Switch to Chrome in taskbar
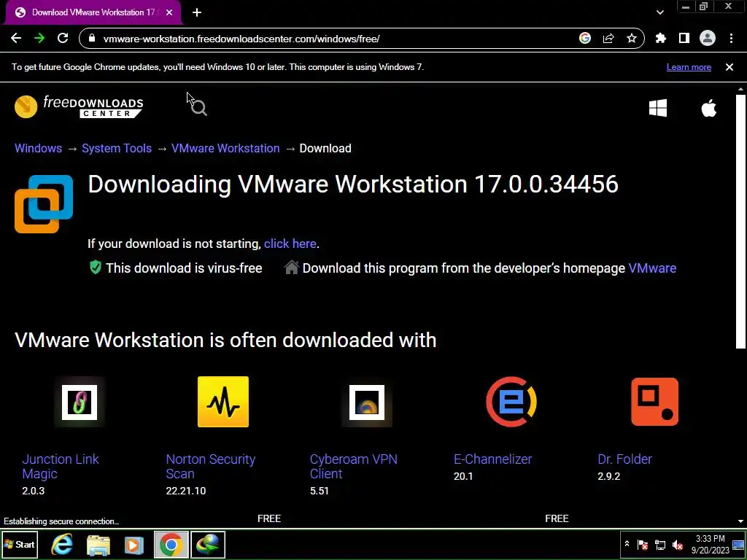The height and width of the screenshot is (560, 747). click(171, 544)
